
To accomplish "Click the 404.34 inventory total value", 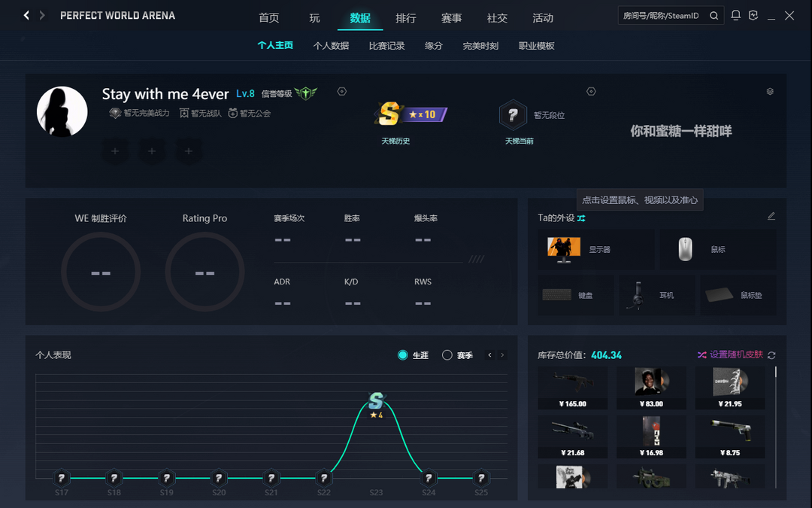I will click(x=607, y=355).
